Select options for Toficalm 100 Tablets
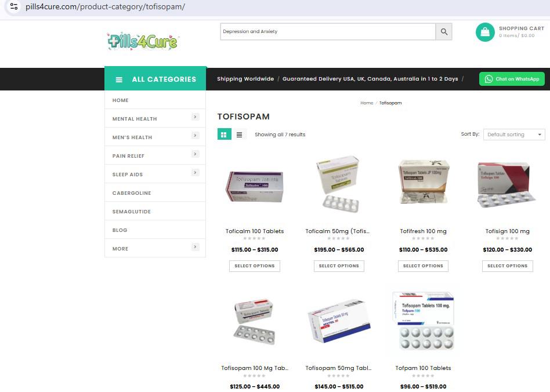The height and width of the screenshot is (392, 550). coord(255,266)
